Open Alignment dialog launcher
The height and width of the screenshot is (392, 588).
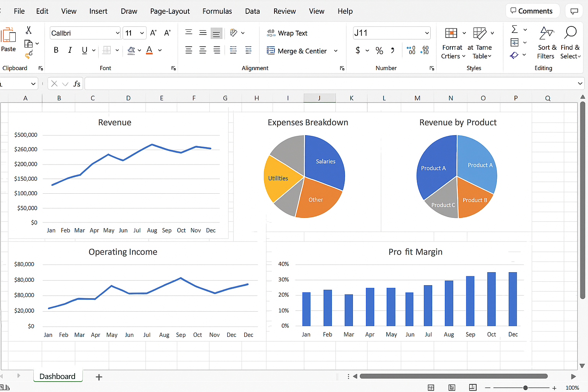click(x=342, y=68)
